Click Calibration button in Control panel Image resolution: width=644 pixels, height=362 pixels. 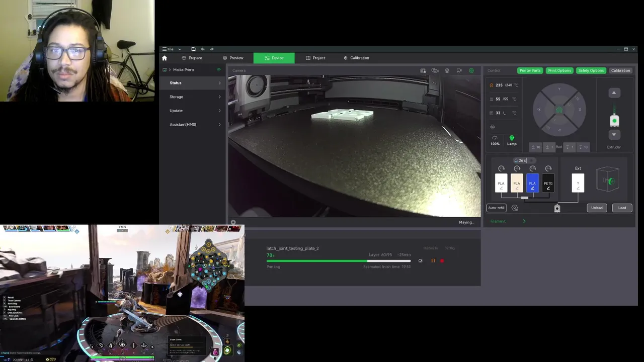tap(620, 70)
